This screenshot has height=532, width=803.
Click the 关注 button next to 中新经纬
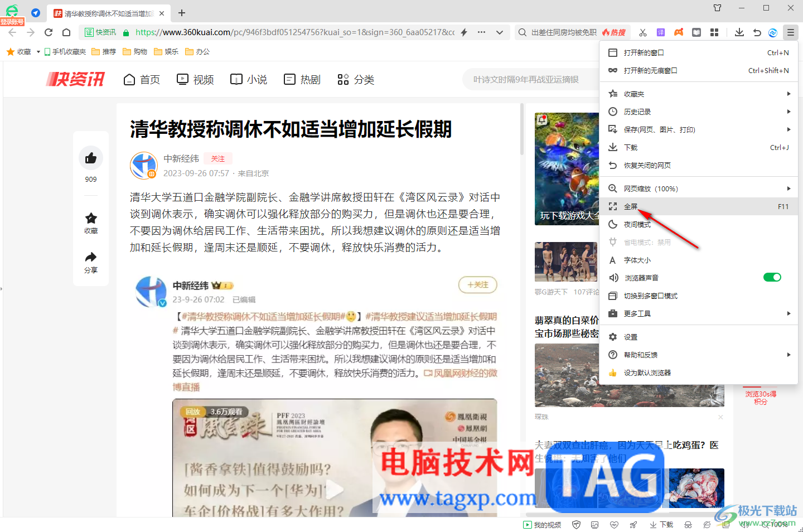[218, 159]
